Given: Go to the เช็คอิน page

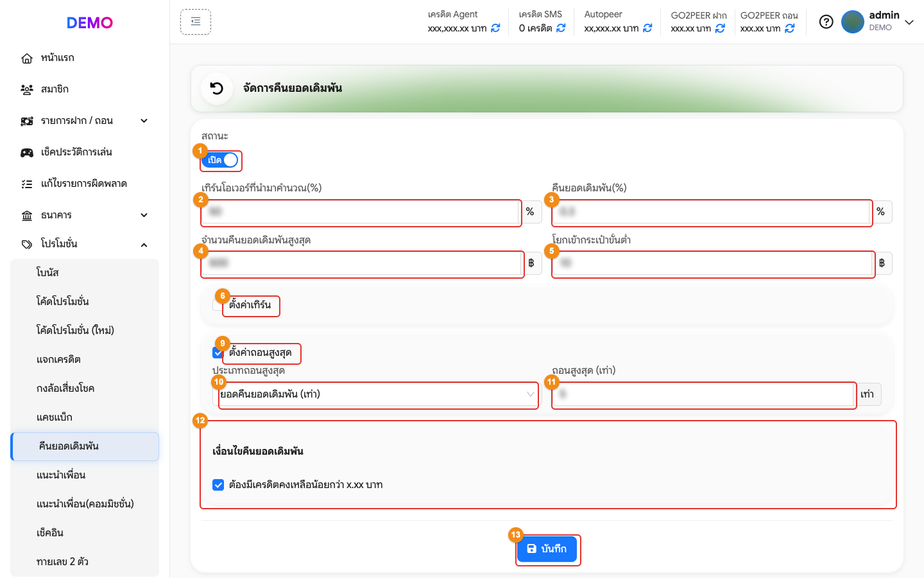Looking at the screenshot, I should (x=85, y=533).
